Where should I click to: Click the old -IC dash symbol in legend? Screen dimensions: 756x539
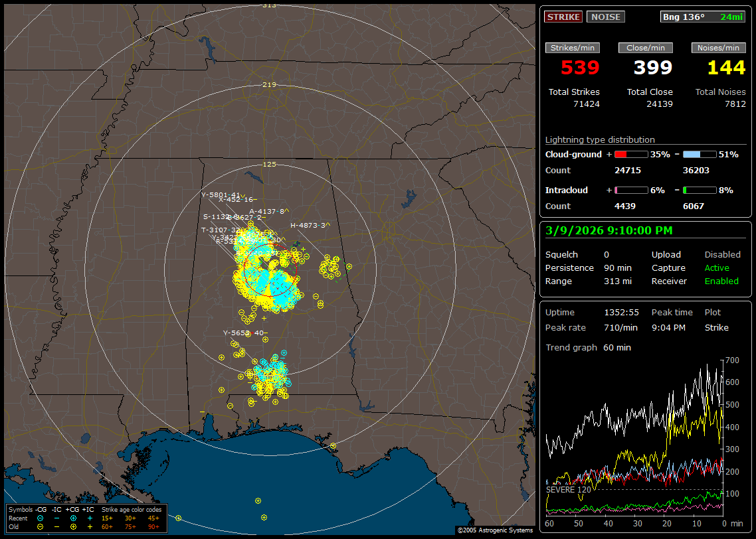click(56, 526)
